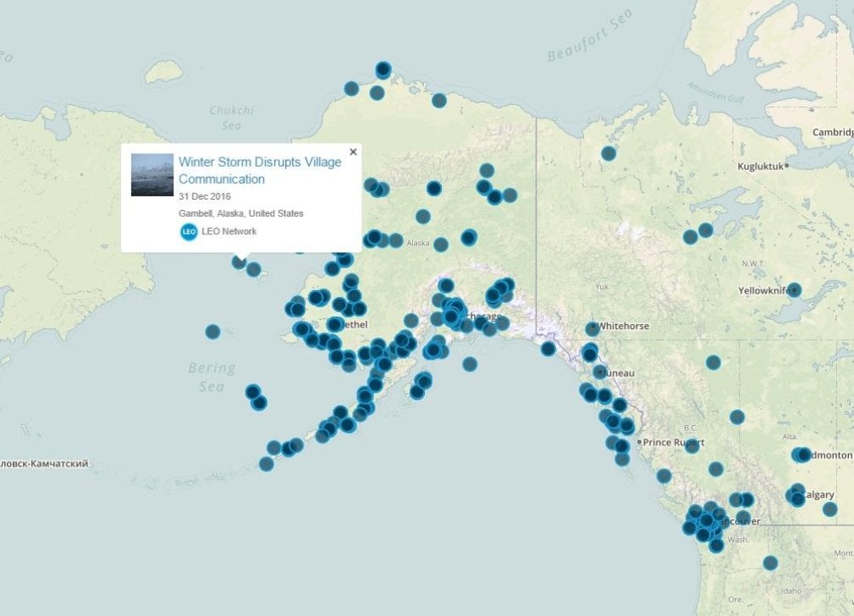
Task: Click the Chukchi Sea map label
Action: click(231, 118)
